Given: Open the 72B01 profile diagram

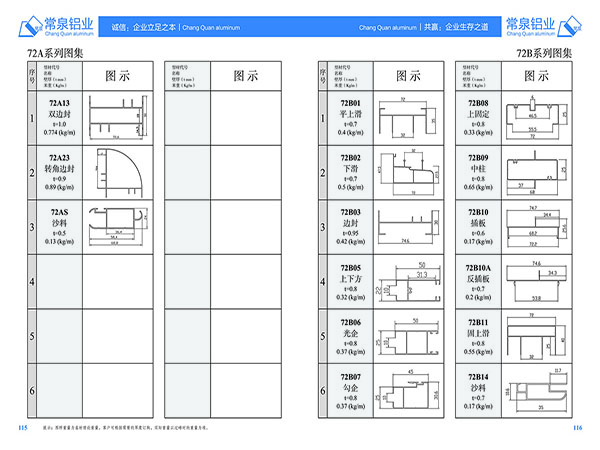Looking at the screenshot, I should click(x=408, y=118).
